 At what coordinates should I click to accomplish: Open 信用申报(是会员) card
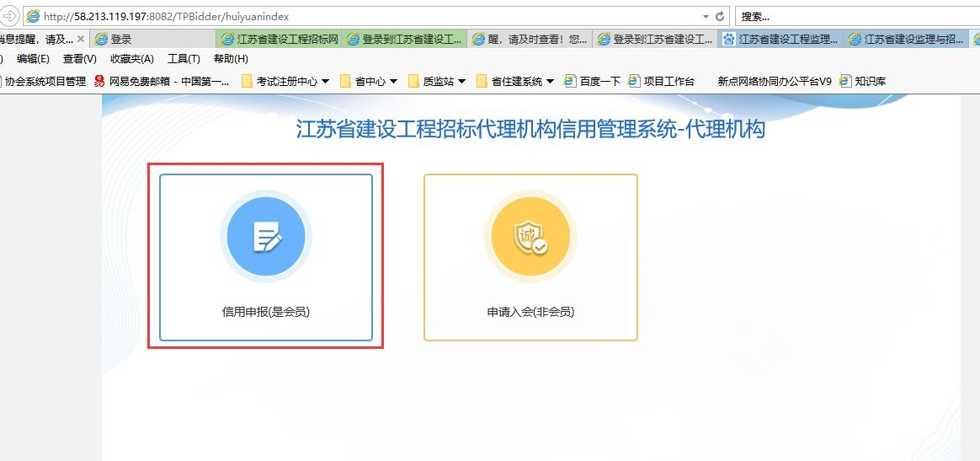[265, 257]
